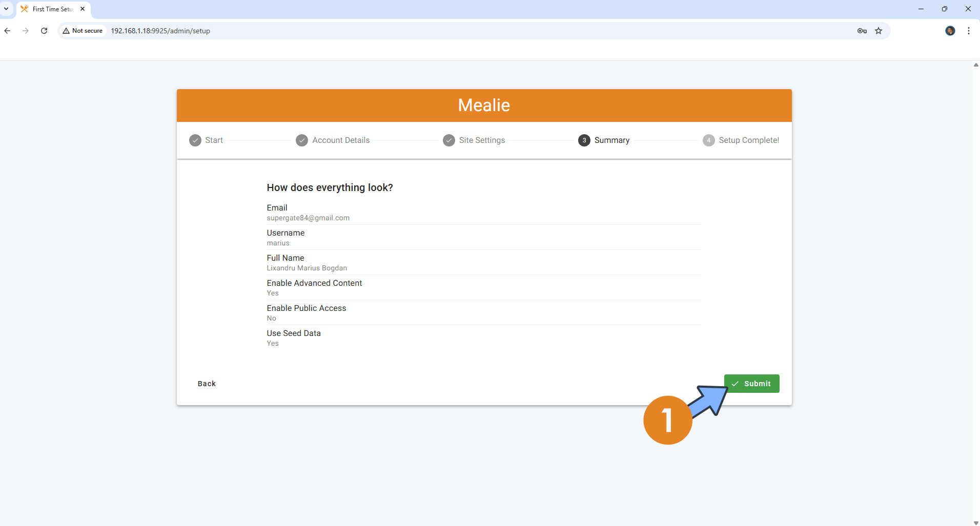Bookmark this page with the star icon
Screen dimensions: 980x526
click(x=879, y=31)
